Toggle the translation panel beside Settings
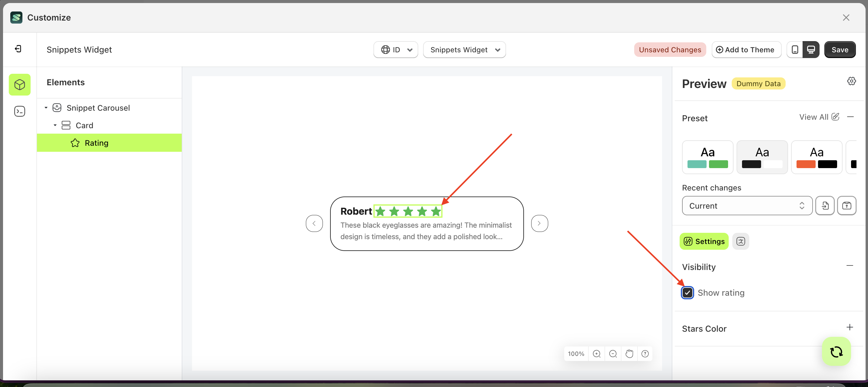 [x=740, y=241]
